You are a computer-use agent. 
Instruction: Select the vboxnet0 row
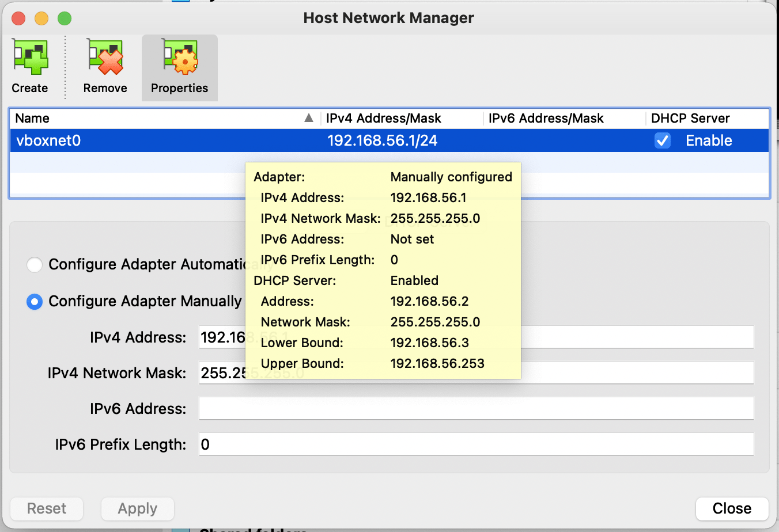(389, 140)
